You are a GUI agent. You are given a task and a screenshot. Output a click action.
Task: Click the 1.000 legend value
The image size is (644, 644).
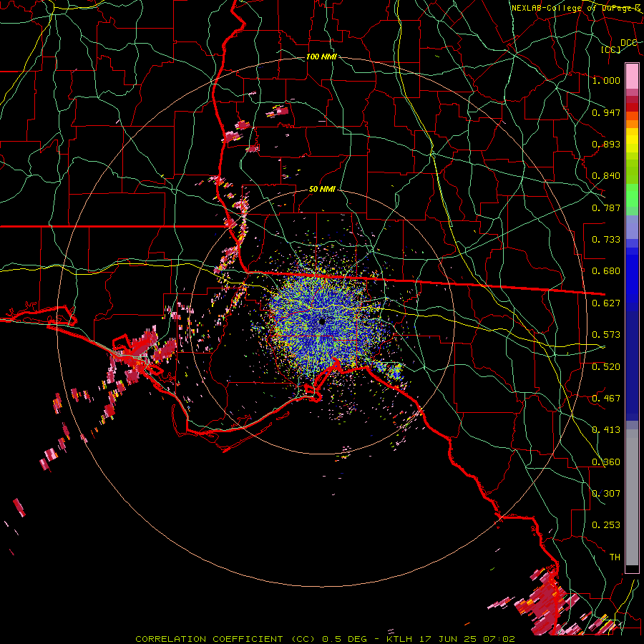[606, 80]
